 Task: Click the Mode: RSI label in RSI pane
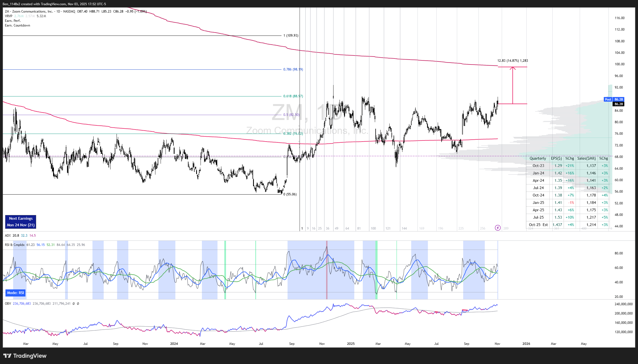(x=16, y=293)
